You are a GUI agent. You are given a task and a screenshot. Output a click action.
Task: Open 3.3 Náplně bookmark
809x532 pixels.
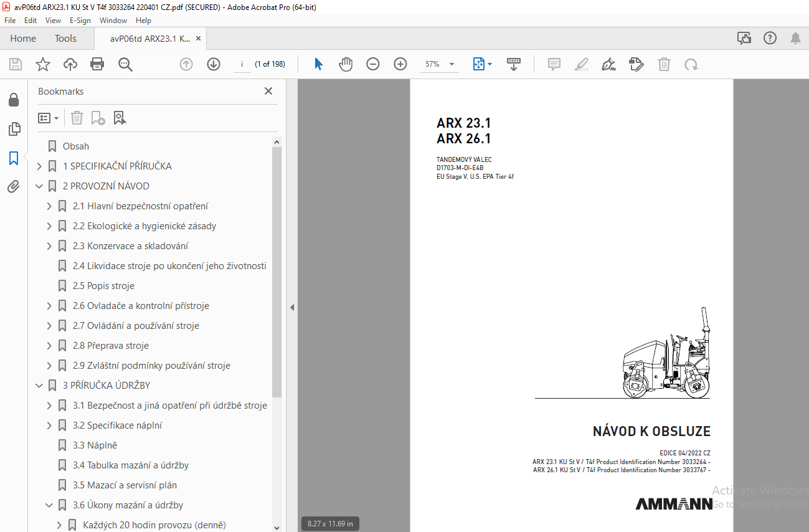point(95,445)
